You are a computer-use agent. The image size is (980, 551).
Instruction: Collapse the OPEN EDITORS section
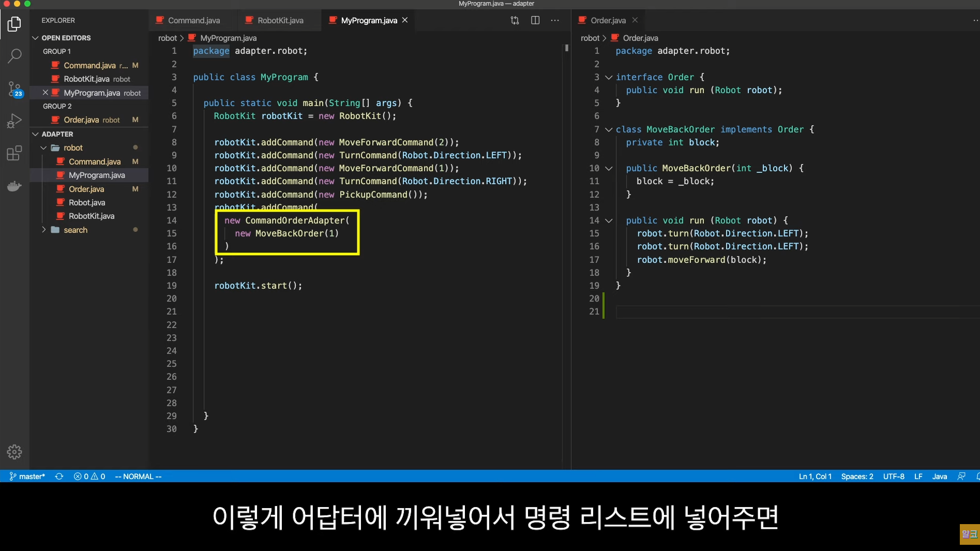(x=35, y=38)
